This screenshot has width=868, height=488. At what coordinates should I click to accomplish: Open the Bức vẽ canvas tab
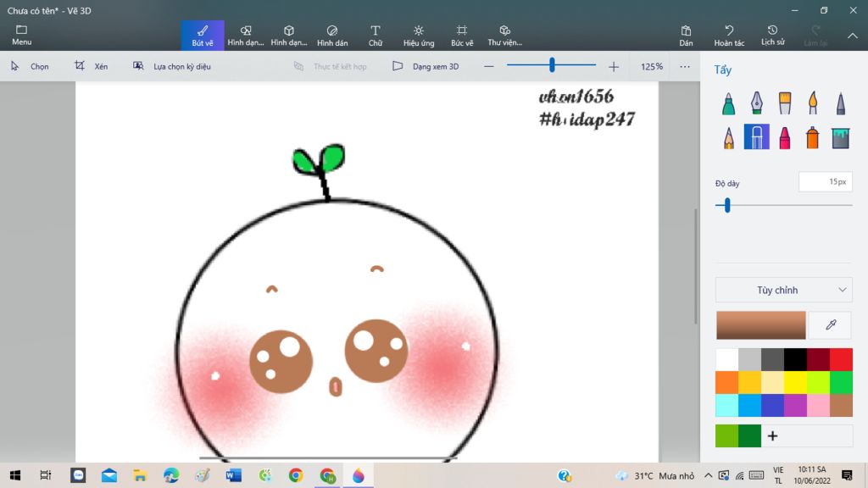(x=462, y=36)
